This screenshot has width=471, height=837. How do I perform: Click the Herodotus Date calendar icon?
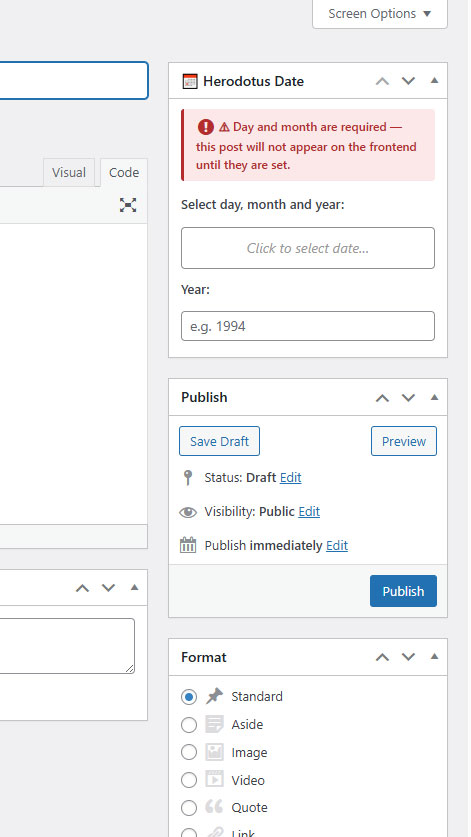[x=190, y=82]
